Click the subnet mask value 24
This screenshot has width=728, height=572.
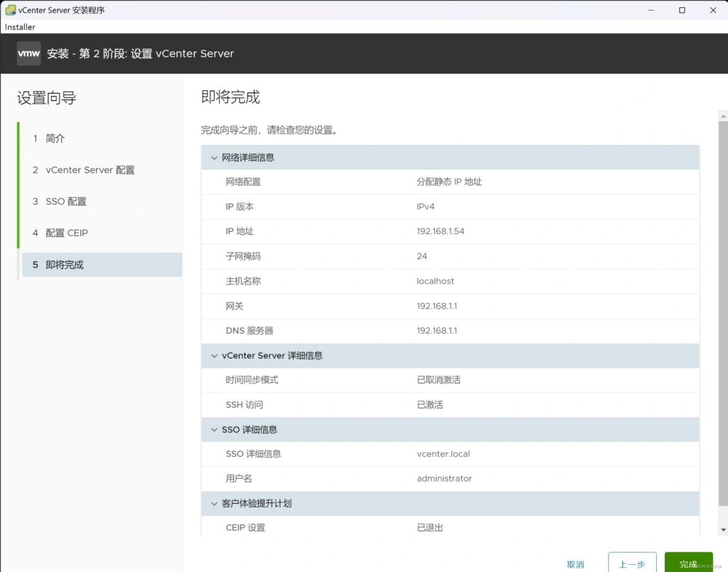(x=422, y=257)
